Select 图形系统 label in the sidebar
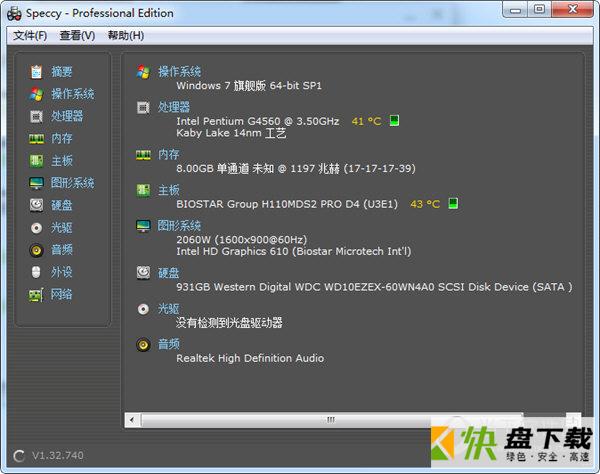The width and height of the screenshot is (600, 474). pos(73,183)
